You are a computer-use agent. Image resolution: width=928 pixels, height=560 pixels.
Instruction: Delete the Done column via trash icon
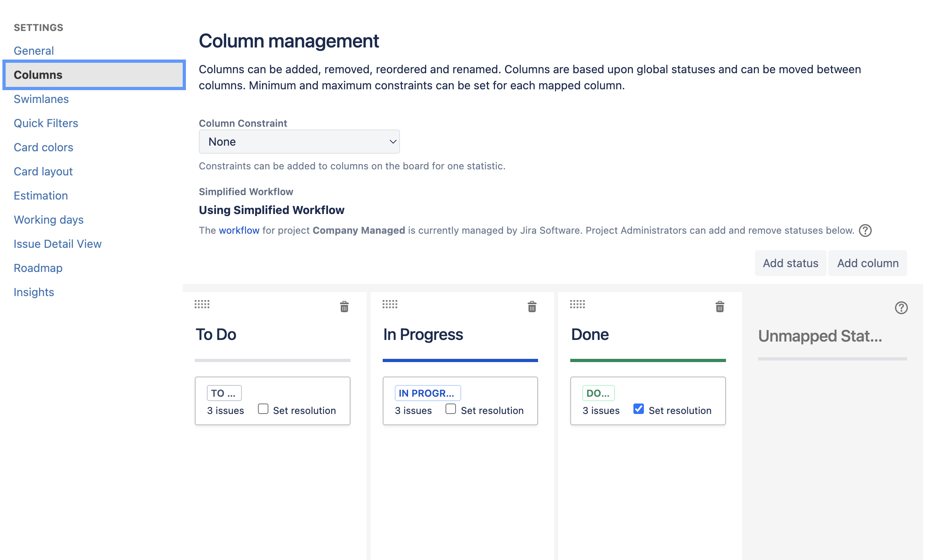720,307
